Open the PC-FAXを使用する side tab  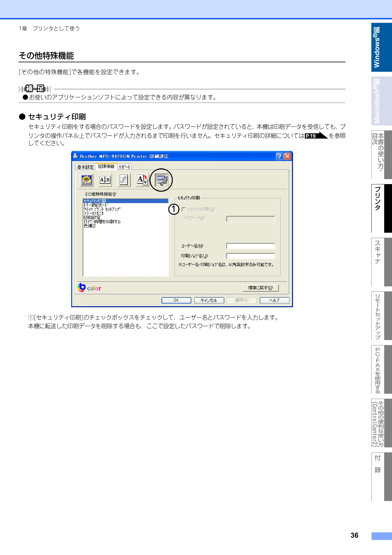click(381, 369)
